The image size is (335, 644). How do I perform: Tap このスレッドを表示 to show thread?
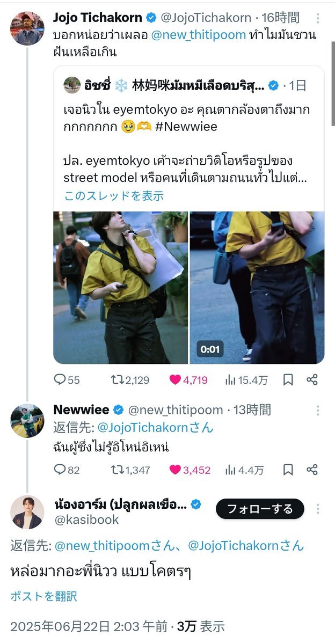click(x=114, y=196)
